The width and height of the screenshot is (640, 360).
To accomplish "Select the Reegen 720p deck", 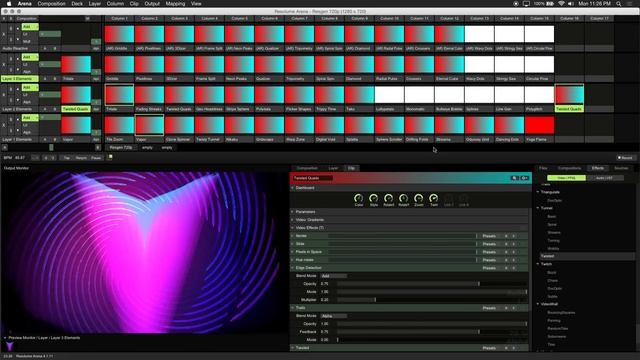I will point(120,148).
